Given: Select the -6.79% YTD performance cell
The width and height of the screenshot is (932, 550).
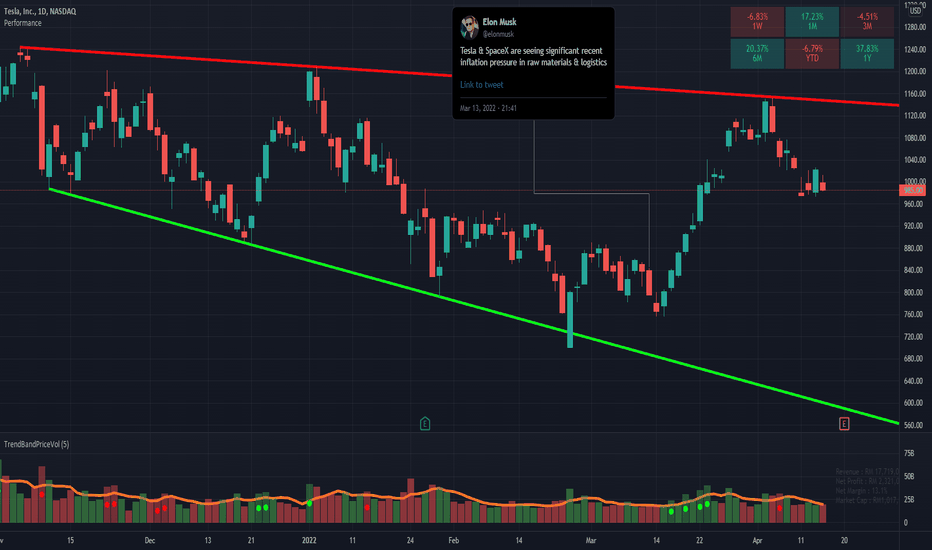Looking at the screenshot, I should click(812, 54).
